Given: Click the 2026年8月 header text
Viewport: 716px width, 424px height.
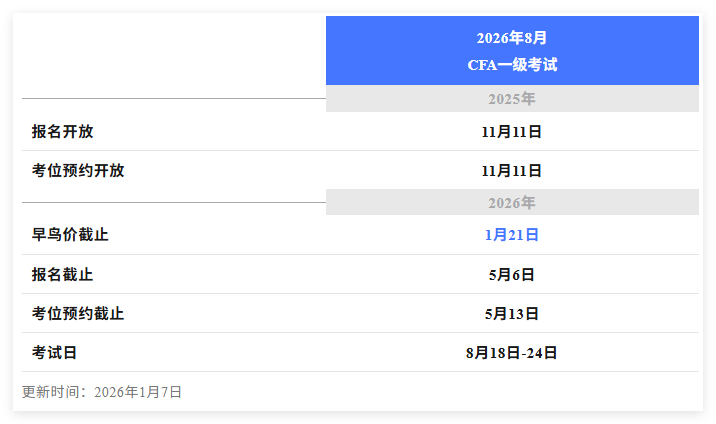Looking at the screenshot, I should (x=512, y=38).
